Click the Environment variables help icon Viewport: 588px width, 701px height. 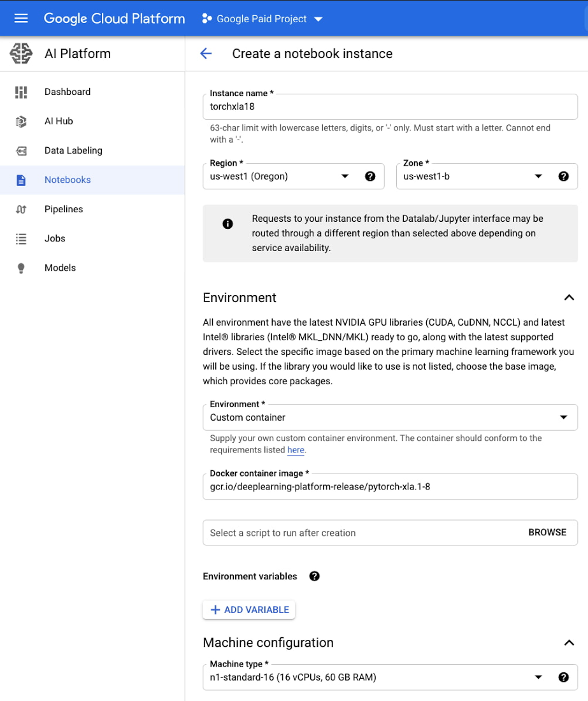tap(315, 576)
